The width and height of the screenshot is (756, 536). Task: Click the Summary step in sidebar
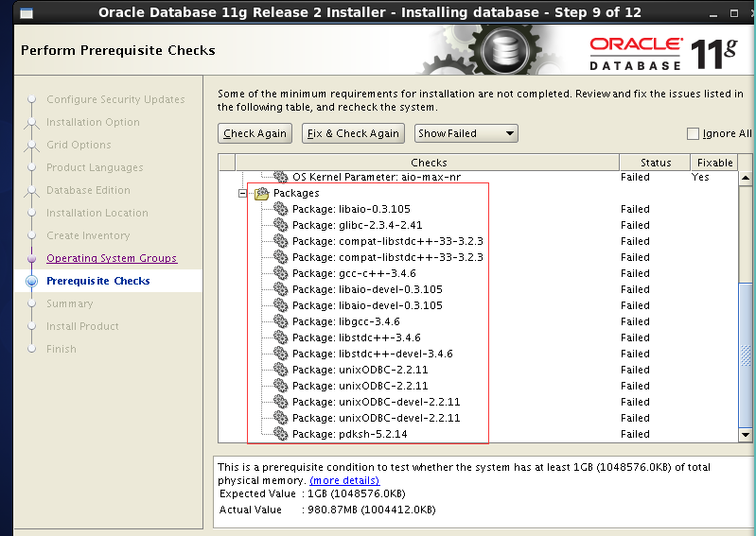click(x=69, y=303)
